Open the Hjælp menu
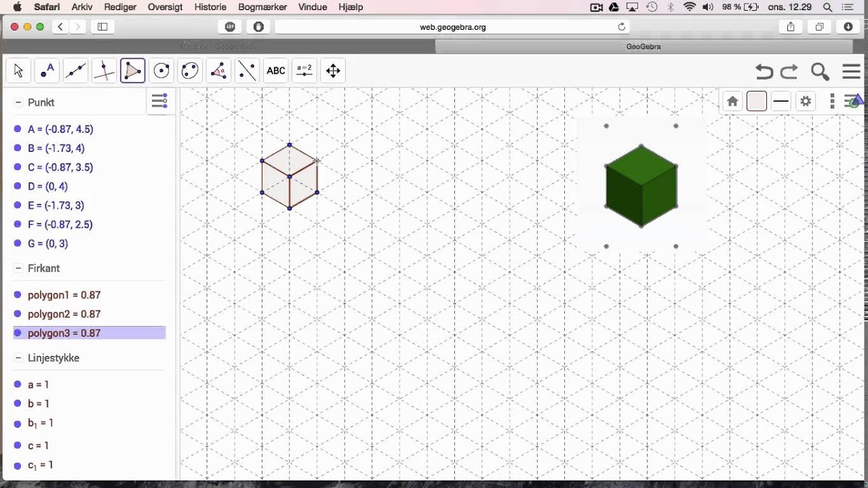 351,7
